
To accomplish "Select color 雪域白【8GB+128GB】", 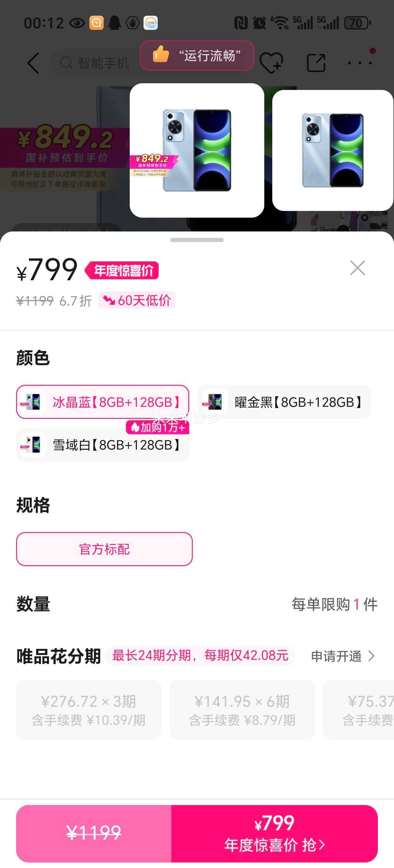I will coord(103,445).
